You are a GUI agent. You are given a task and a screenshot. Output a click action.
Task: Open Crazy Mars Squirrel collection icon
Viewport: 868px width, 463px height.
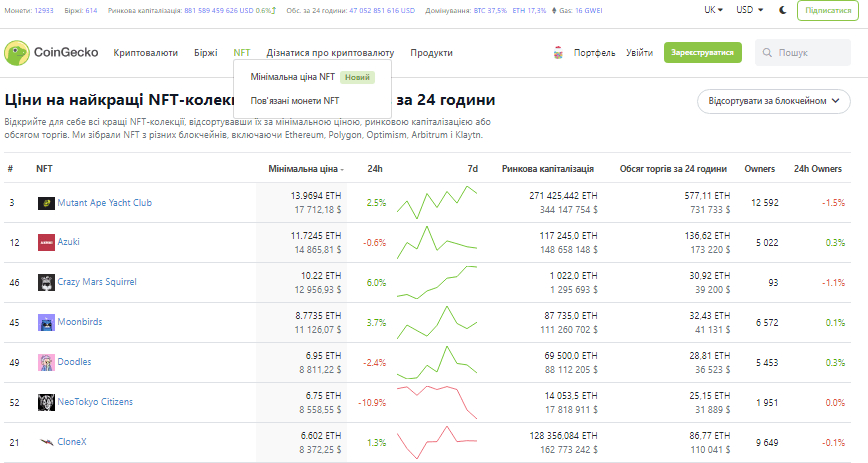(x=46, y=282)
